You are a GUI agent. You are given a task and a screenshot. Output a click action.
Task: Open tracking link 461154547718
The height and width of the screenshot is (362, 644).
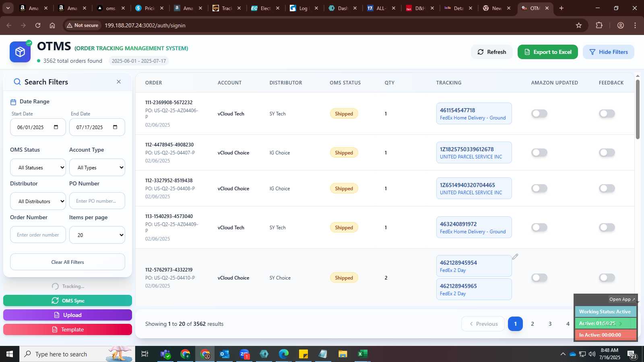[457, 110]
